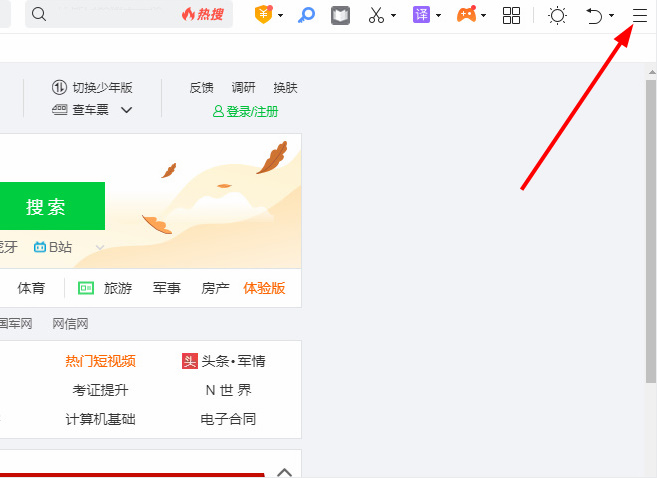657x478 pixels.
Task: Click 登录/注册 login link
Action: (246, 111)
